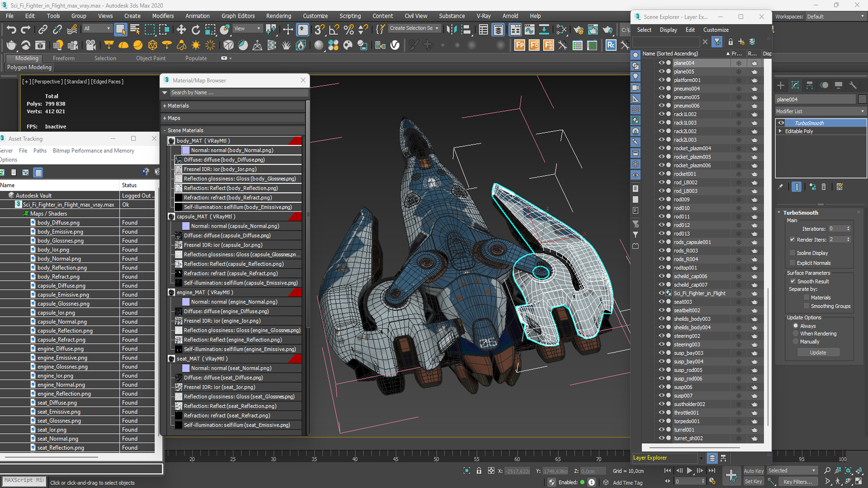Screen dimensions: 868x488
Task: Click the Auto Key button
Action: click(x=753, y=471)
